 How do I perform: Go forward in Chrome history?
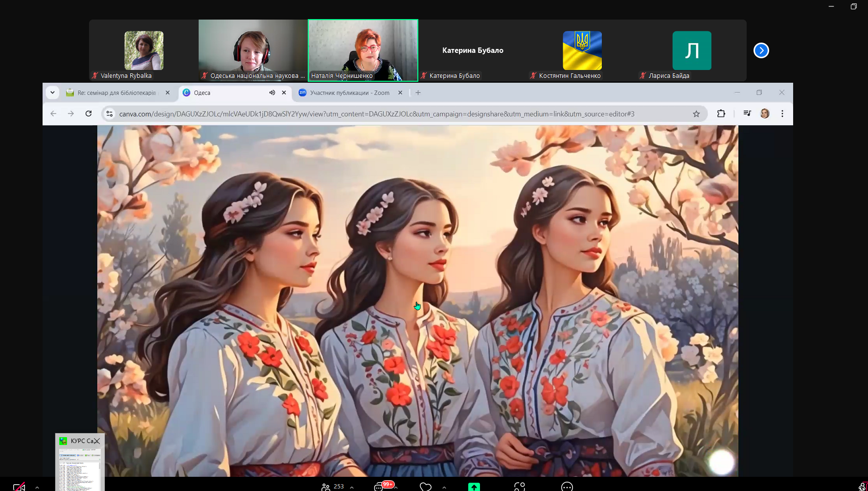[x=71, y=114]
